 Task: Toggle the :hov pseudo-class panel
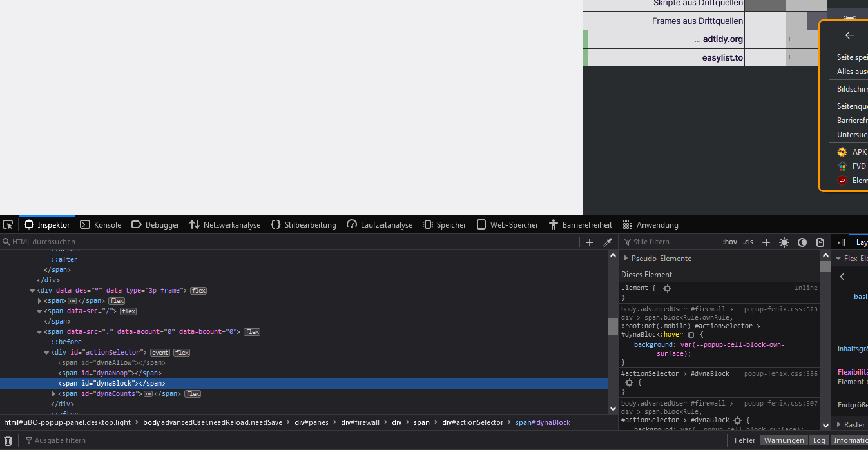pyautogui.click(x=729, y=242)
